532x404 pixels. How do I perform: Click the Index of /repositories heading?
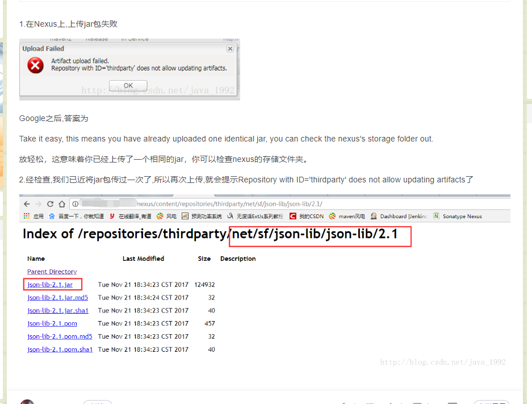point(210,234)
